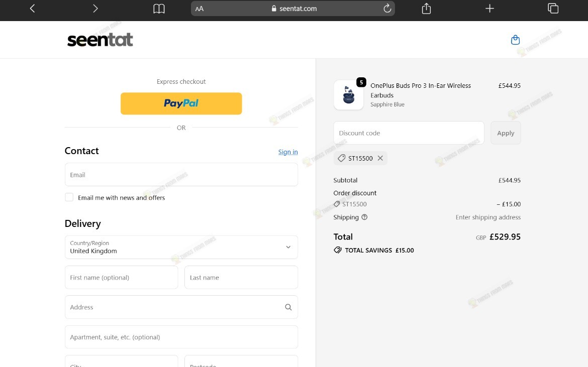Screen dimensions: 588x367
Task: Click the total price £529.95
Action: tap(505, 236)
